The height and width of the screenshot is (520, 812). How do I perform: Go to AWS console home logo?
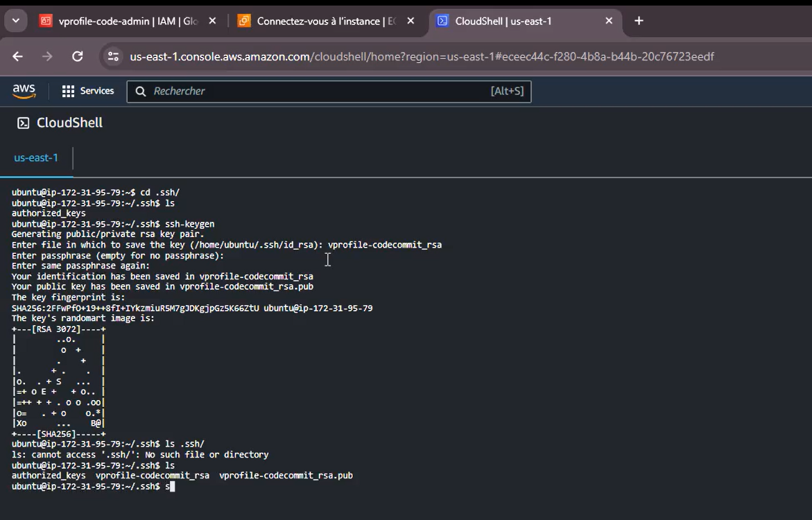pyautogui.click(x=24, y=91)
